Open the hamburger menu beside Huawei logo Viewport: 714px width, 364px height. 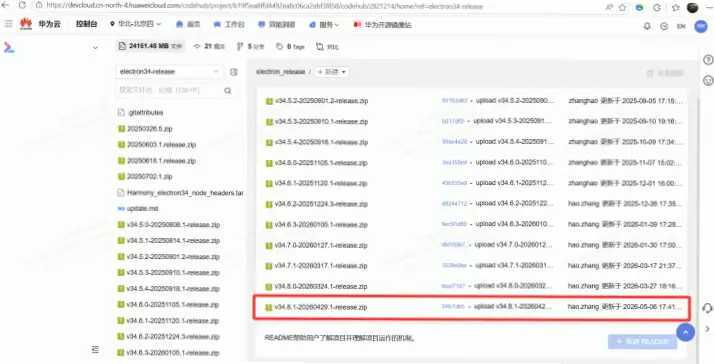pos(8,24)
